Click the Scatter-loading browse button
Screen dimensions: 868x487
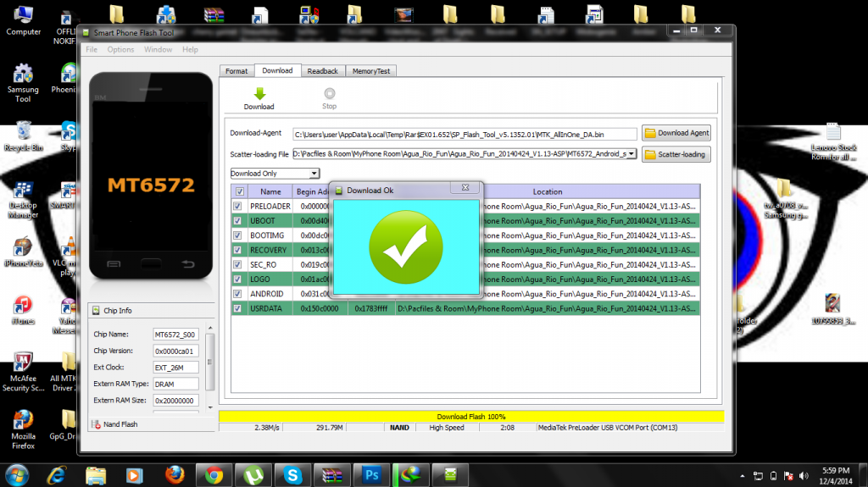point(676,155)
